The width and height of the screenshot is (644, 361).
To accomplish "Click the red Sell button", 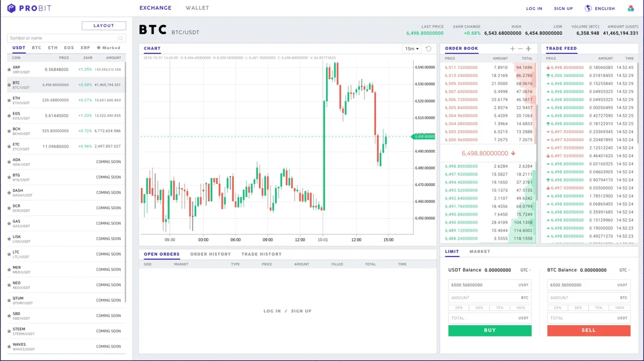I will pos(589,330).
